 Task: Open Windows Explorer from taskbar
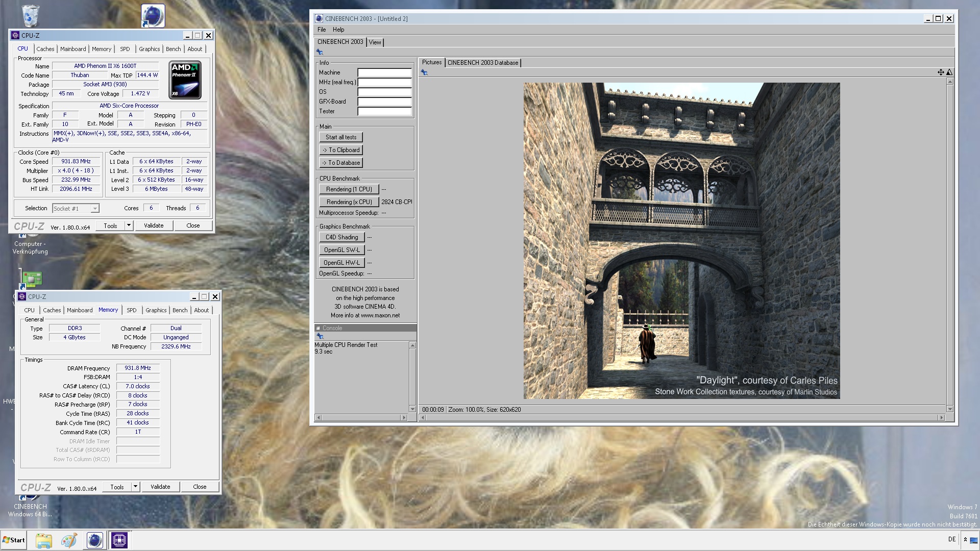click(44, 540)
